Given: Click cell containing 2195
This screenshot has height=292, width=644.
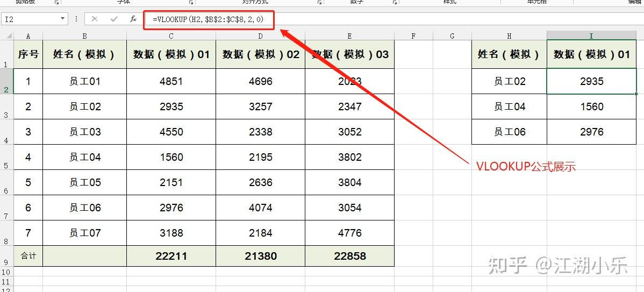Looking at the screenshot, I should coord(260,158).
